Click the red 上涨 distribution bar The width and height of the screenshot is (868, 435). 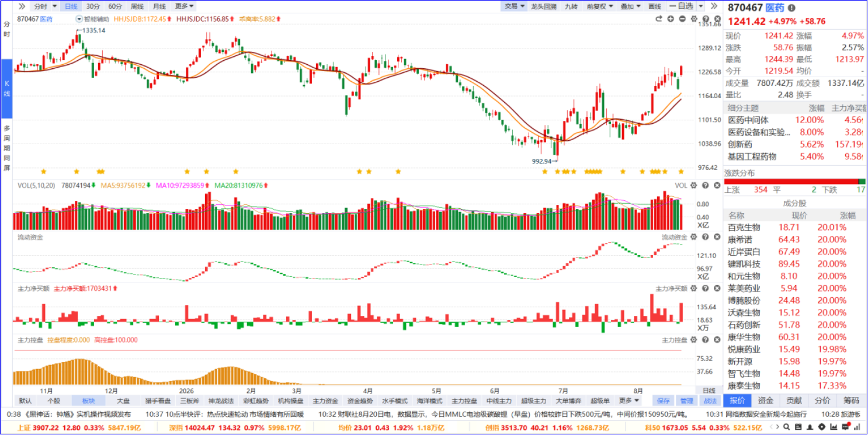coord(791,182)
